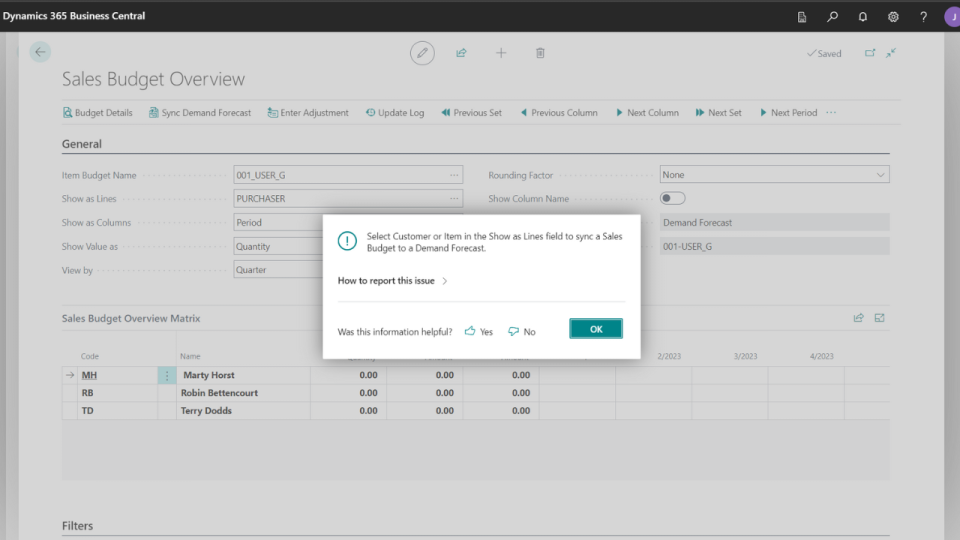Click Budget Details action
The image size is (960, 540).
(98, 113)
